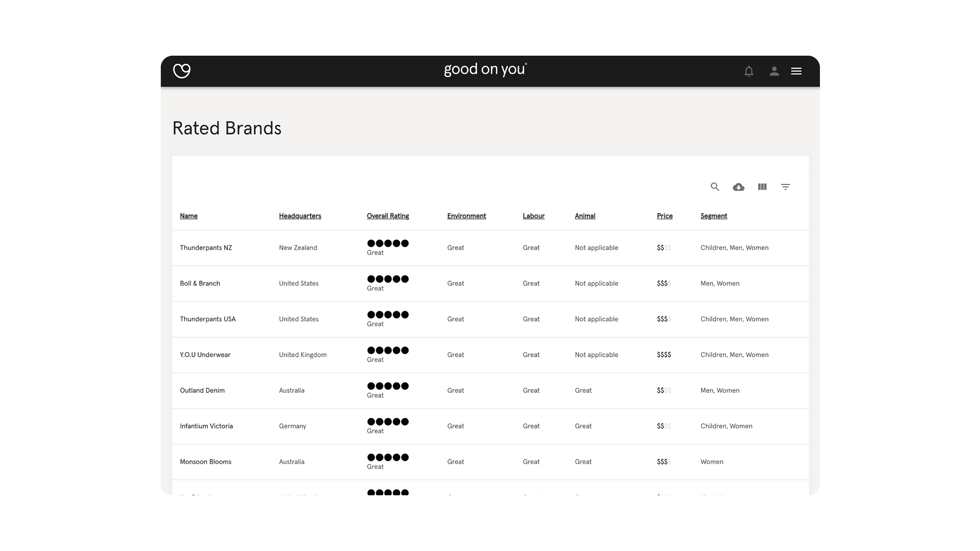980x551 pixels.
Task: Sort by Animal column header
Action: (585, 216)
